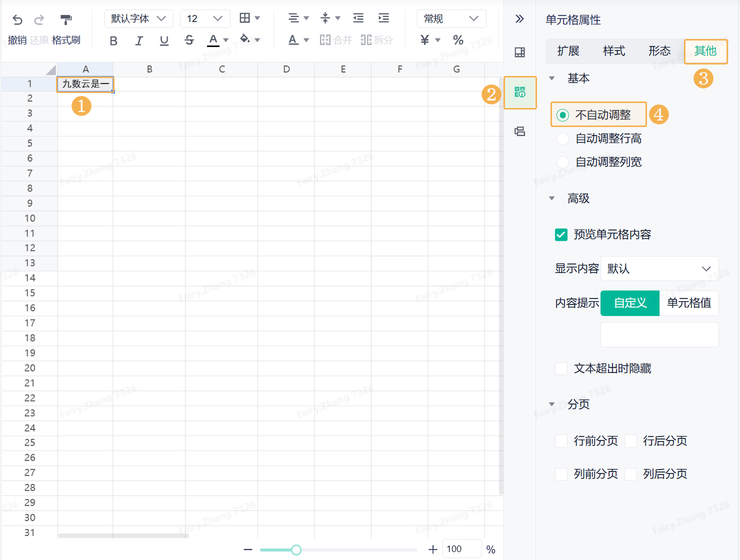Viewport: 740px width, 560px height.
Task: Check the 列前分页 checkbox
Action: (x=561, y=474)
